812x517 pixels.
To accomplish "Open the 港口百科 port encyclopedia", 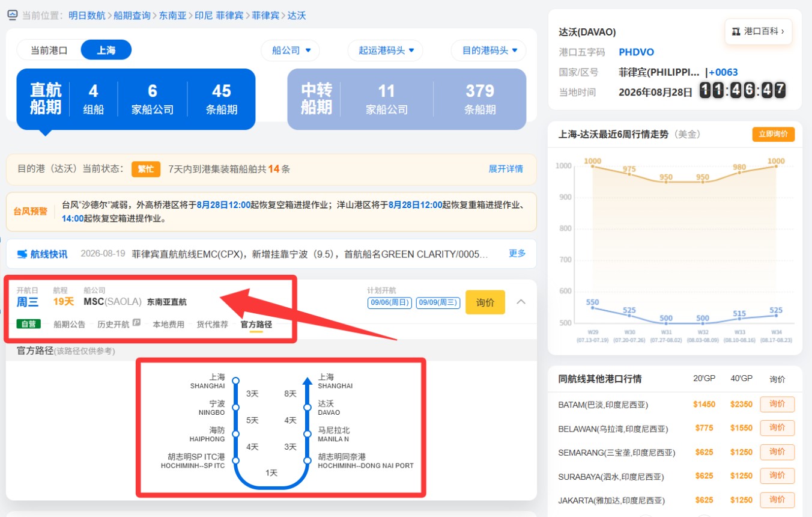I will 759,31.
